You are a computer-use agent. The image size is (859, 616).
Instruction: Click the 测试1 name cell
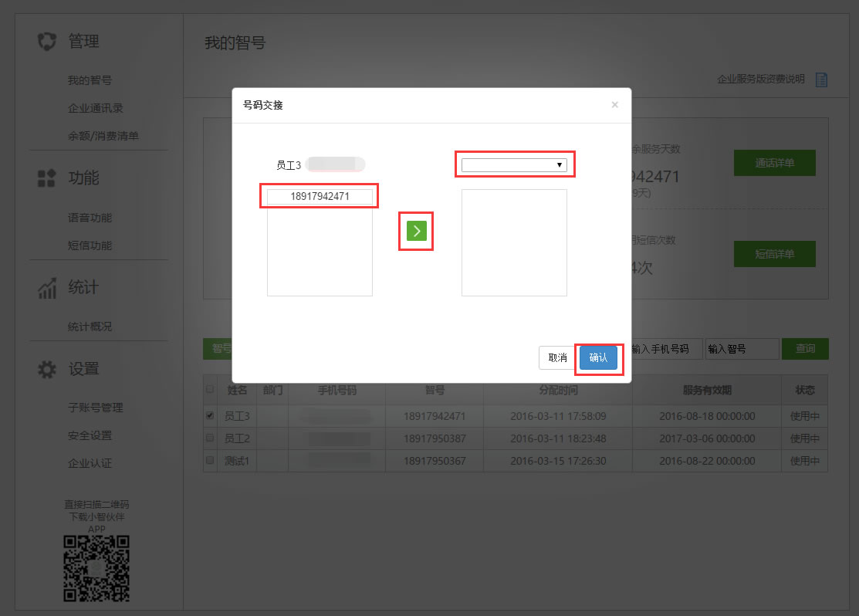click(237, 461)
